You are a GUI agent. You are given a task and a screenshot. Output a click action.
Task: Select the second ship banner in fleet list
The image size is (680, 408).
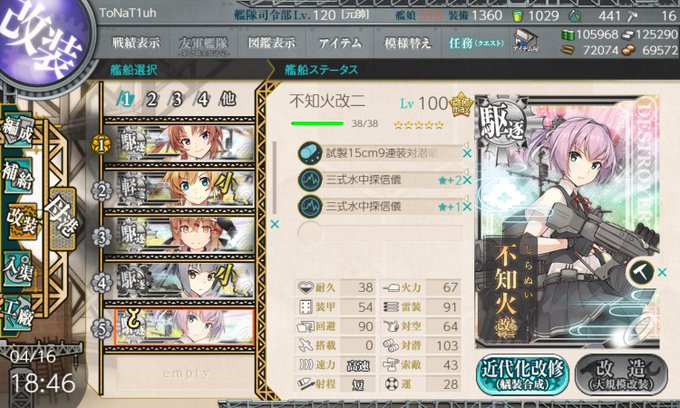185,189
